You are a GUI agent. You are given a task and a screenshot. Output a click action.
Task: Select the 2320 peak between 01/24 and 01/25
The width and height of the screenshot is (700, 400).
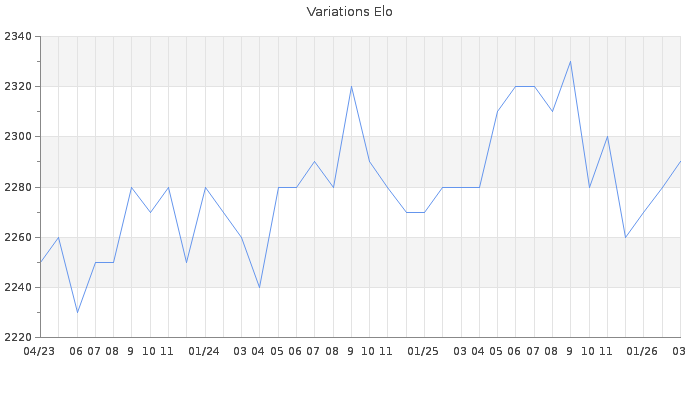click(351, 87)
